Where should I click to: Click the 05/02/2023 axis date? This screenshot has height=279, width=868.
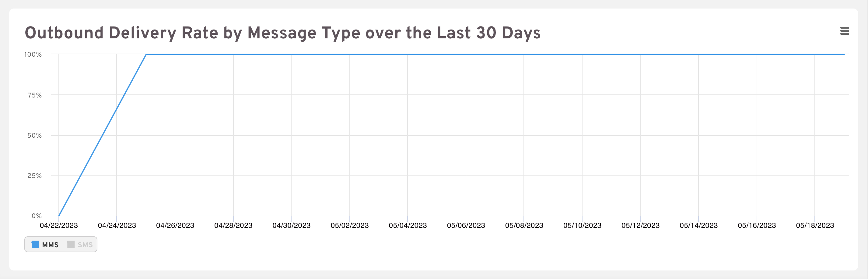(x=349, y=225)
